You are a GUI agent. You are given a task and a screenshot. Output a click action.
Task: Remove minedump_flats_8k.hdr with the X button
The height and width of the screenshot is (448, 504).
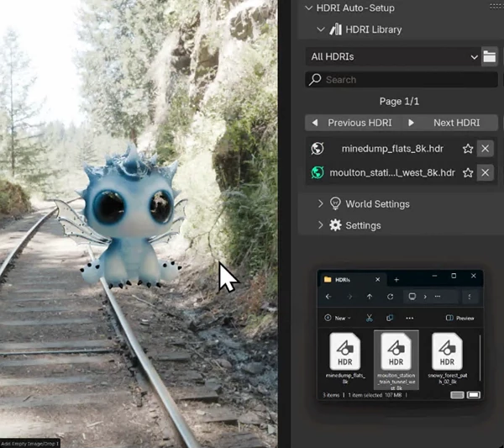click(485, 149)
